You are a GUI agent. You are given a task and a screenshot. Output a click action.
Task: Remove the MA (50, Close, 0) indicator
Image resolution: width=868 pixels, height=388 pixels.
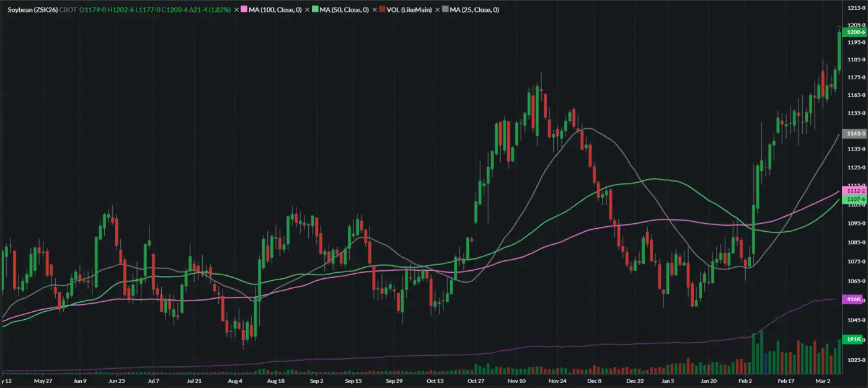click(x=307, y=10)
